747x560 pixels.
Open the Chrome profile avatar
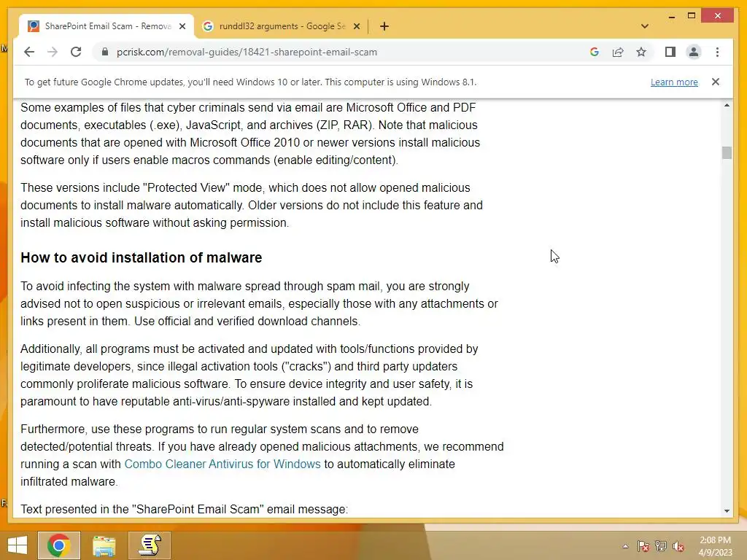(x=694, y=52)
